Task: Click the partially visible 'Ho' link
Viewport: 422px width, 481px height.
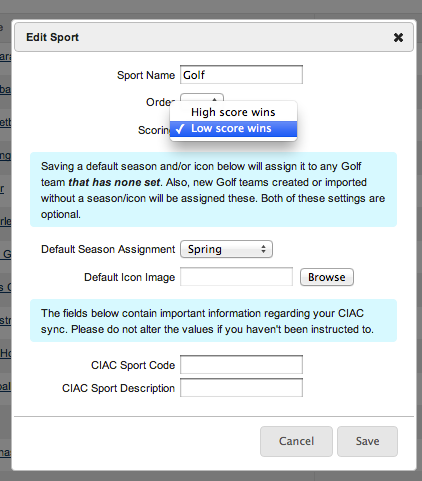Action: pyautogui.click(x=5, y=353)
